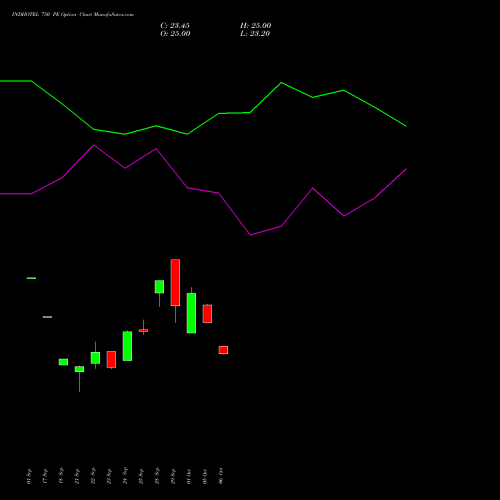Select the green candle with long lower wick, 21 Sep
Image resolution: width=500 pixels, height=500 pixels.
[79, 369]
